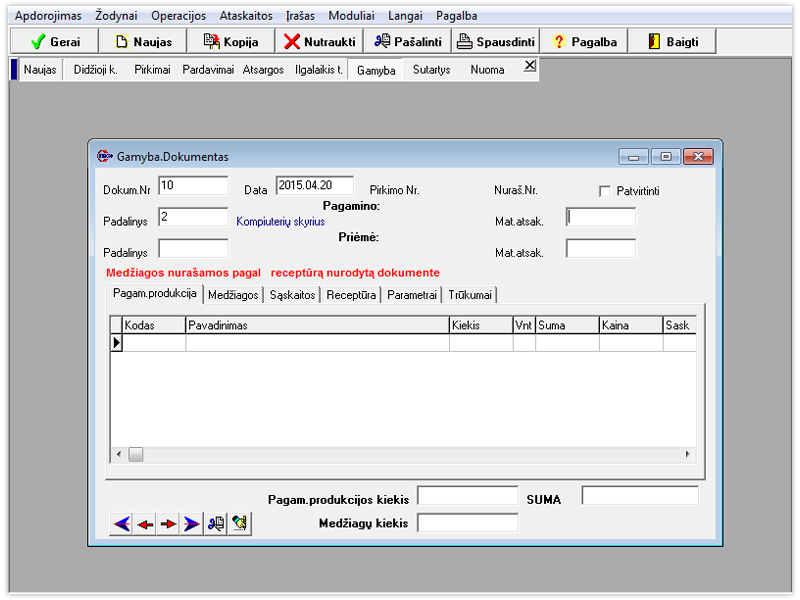Viewport: 800px width, 600px height.
Task: Go to the previous record with the red left arrow
Action: pos(145,524)
